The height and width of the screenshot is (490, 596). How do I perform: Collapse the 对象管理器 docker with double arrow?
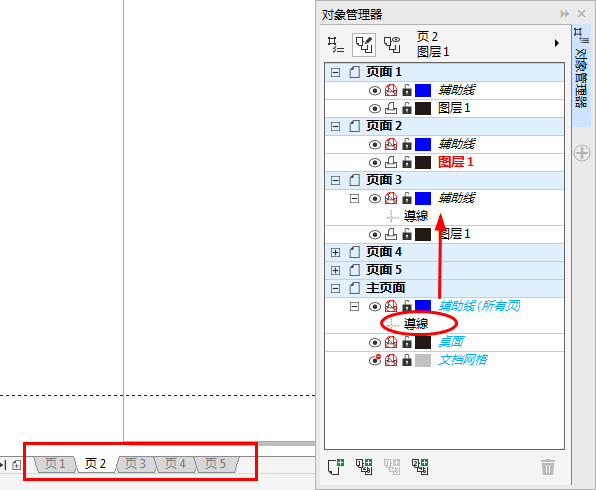click(565, 14)
